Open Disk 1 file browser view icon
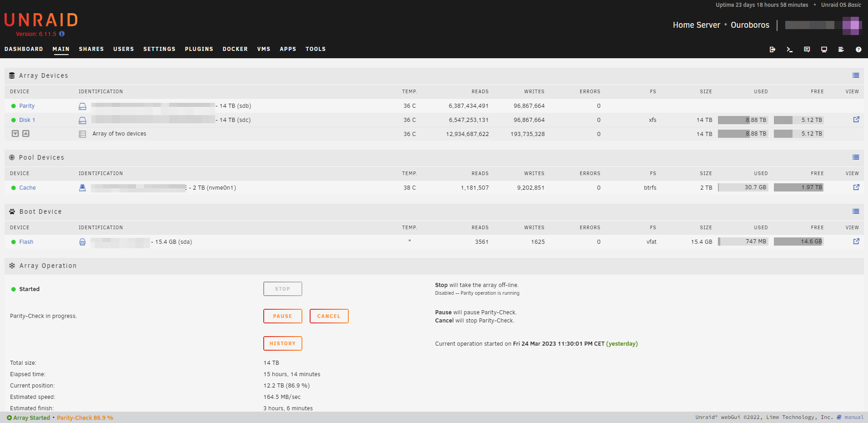The height and width of the screenshot is (423, 868). click(x=856, y=120)
